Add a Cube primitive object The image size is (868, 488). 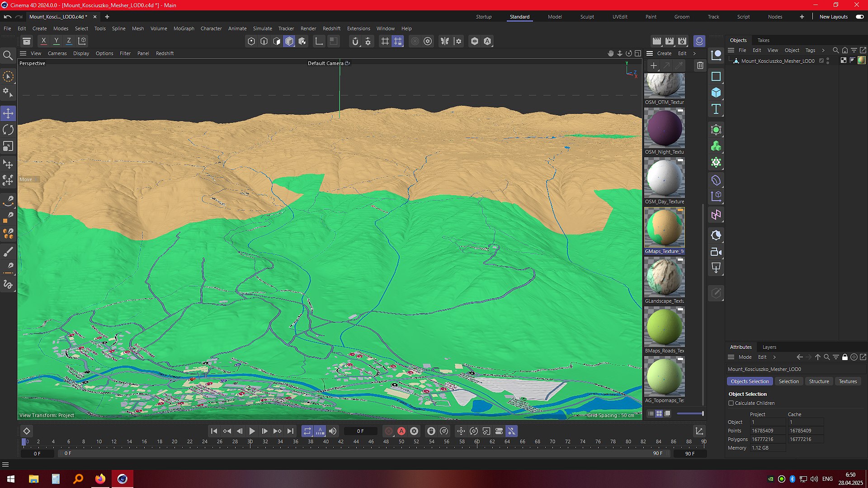(x=716, y=93)
